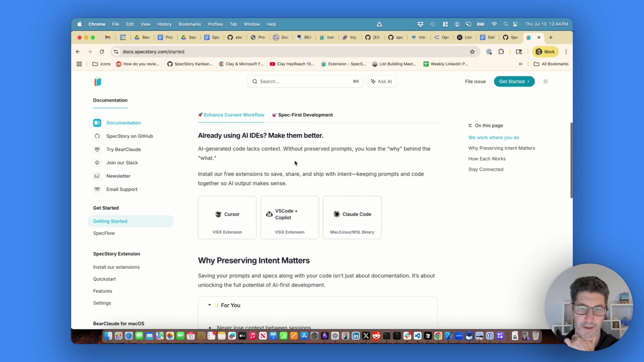Toggle the light/dark theme sun icon

(545, 81)
